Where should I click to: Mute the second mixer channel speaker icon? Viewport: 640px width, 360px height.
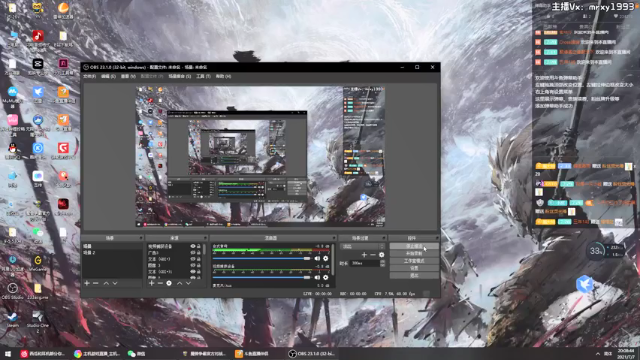point(317,278)
